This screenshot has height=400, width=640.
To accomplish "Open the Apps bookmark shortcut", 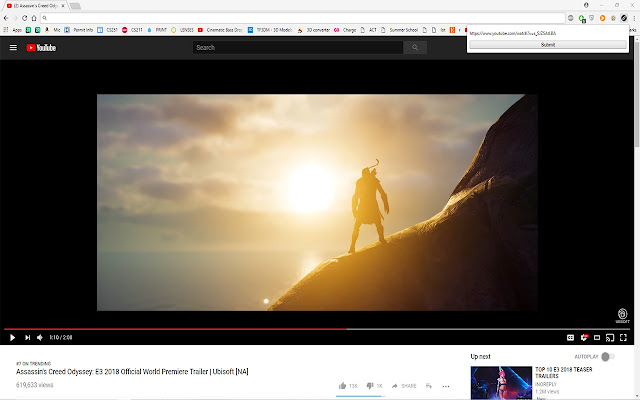I will point(12,30).
